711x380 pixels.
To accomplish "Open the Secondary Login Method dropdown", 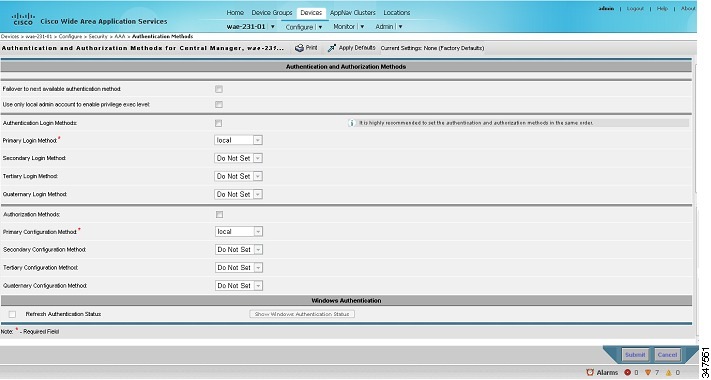I will coord(238,158).
